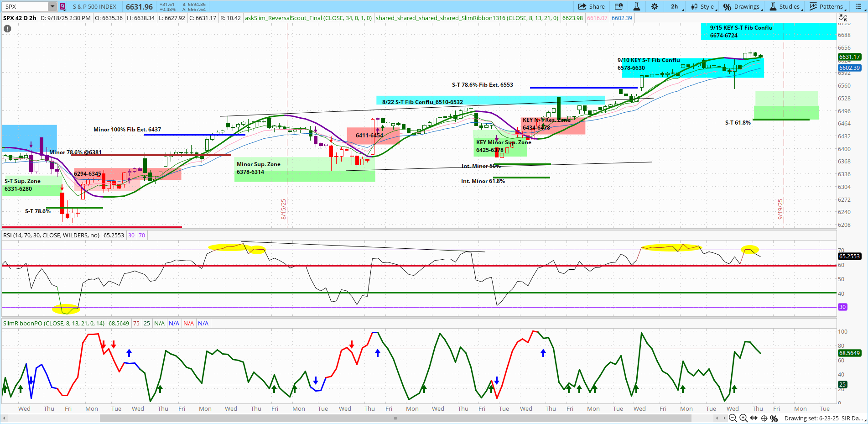The image size is (868, 424).
Task: Click the RSI study label to edit it
Action: click(51, 235)
